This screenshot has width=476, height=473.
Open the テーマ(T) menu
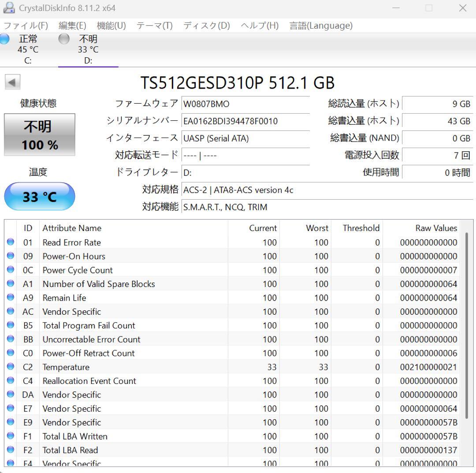click(155, 26)
